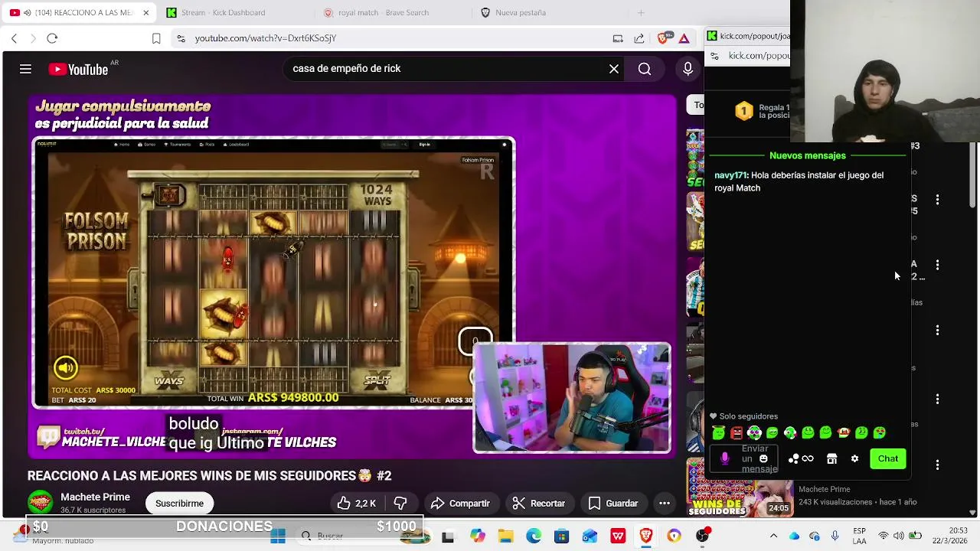Open more actions three-dot menu under video

(665, 503)
